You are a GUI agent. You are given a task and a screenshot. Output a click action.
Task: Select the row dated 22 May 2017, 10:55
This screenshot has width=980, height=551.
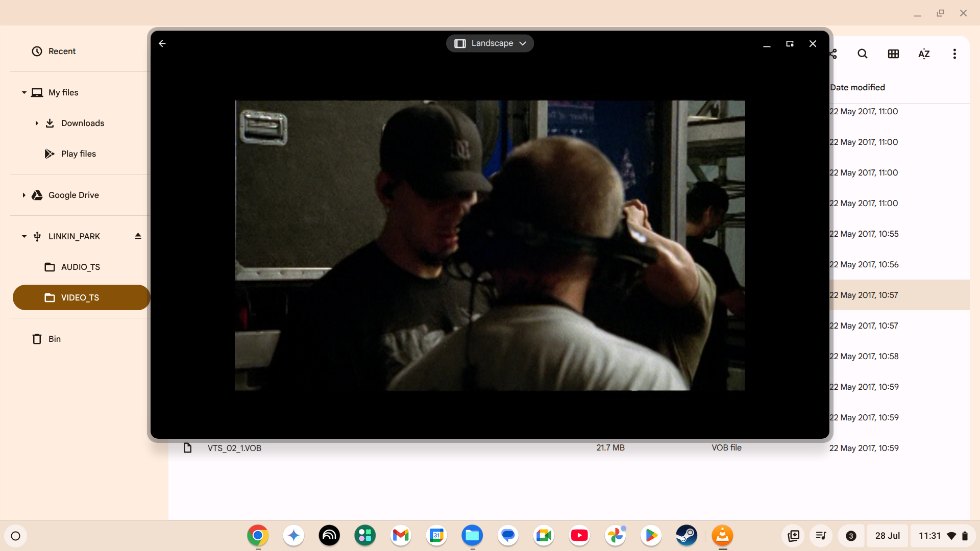[x=899, y=234]
